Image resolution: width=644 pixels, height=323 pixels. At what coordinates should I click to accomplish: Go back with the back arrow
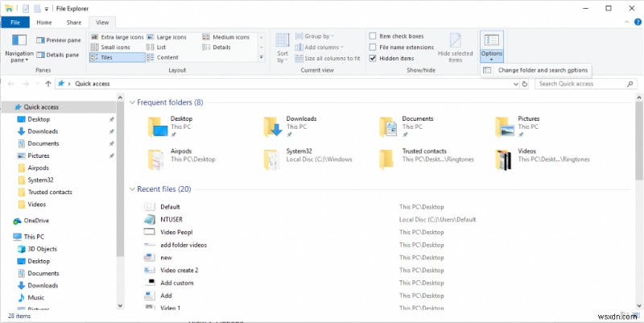tap(11, 84)
